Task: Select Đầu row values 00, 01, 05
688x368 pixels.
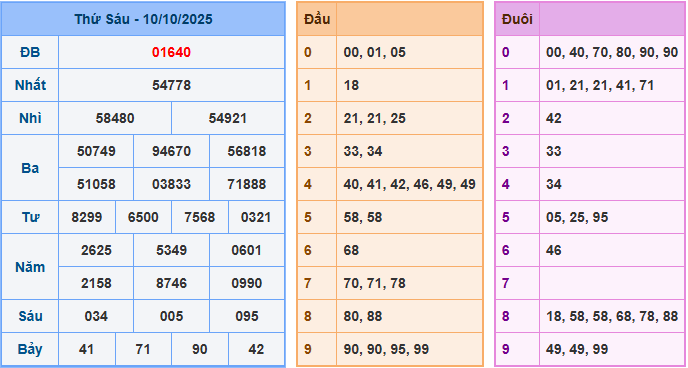Action: pyautogui.click(x=375, y=53)
